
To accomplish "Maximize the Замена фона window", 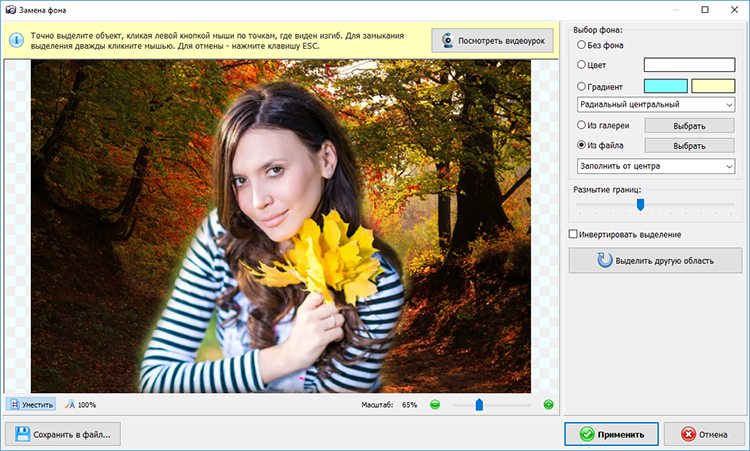I will pos(705,10).
